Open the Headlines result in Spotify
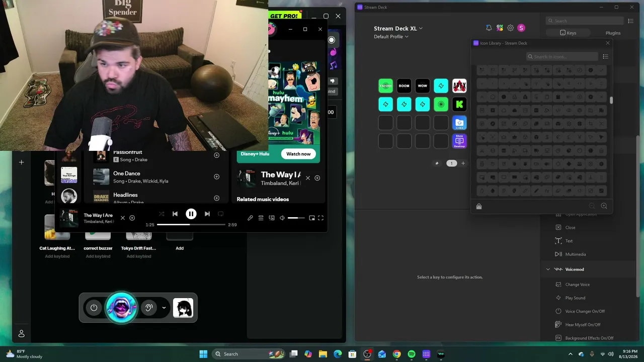Image resolution: width=644 pixels, height=362 pixels. tap(157, 197)
